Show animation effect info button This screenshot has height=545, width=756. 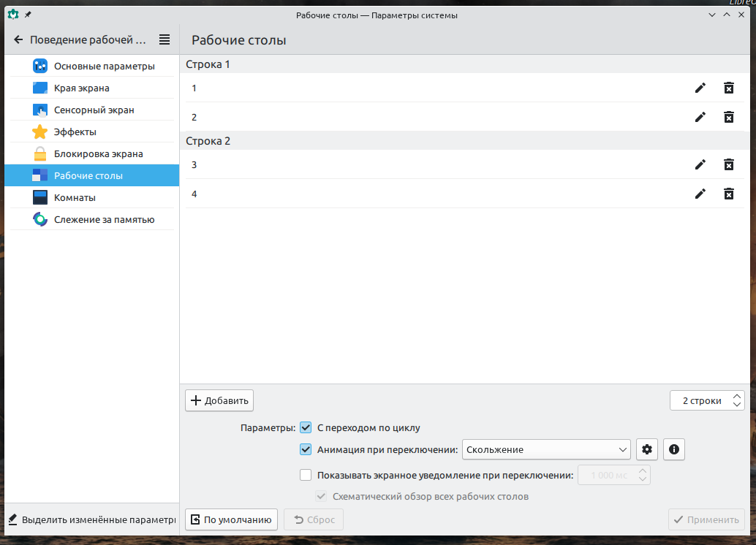[673, 449]
